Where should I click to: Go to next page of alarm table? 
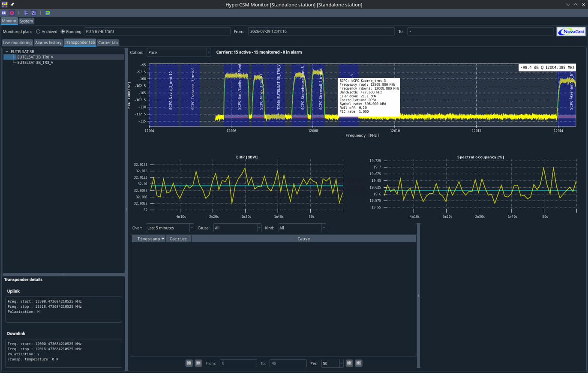click(x=349, y=363)
